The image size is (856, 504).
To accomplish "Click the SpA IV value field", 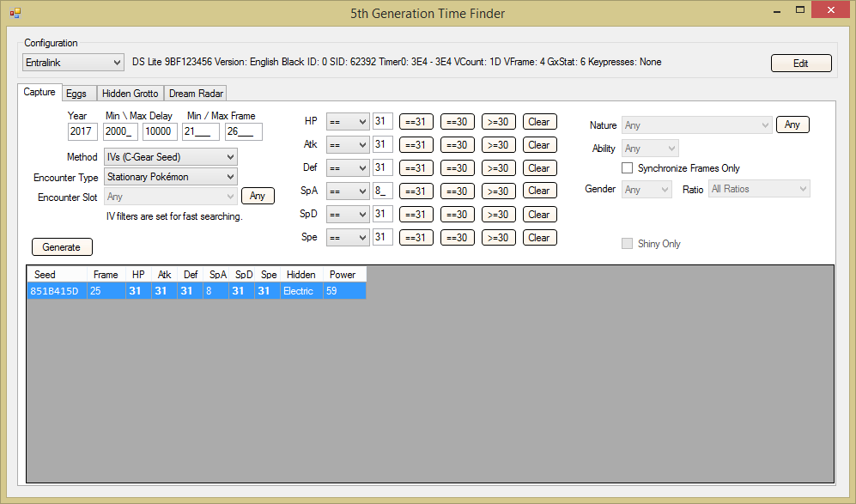I will coord(383,191).
